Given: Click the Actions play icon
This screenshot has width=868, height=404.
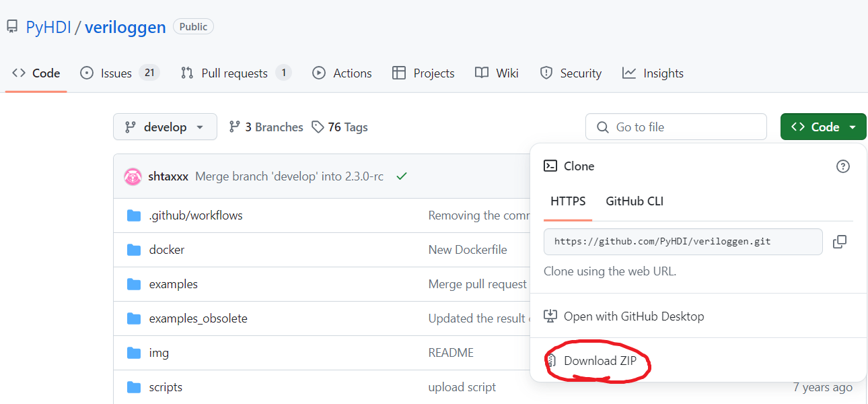Looking at the screenshot, I should pyautogui.click(x=319, y=73).
